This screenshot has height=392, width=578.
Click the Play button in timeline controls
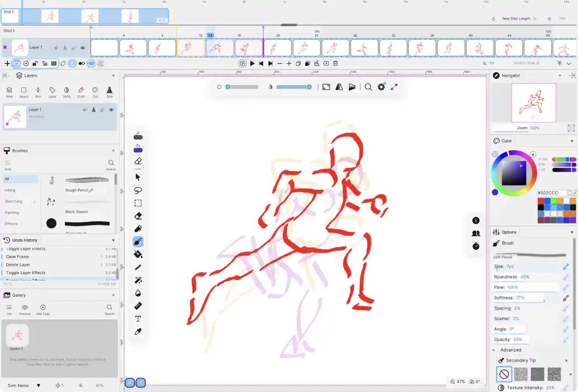click(252, 64)
